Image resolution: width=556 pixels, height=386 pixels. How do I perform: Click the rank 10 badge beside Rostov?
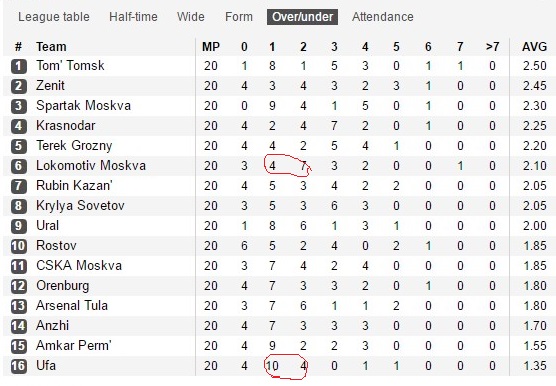click(19, 246)
